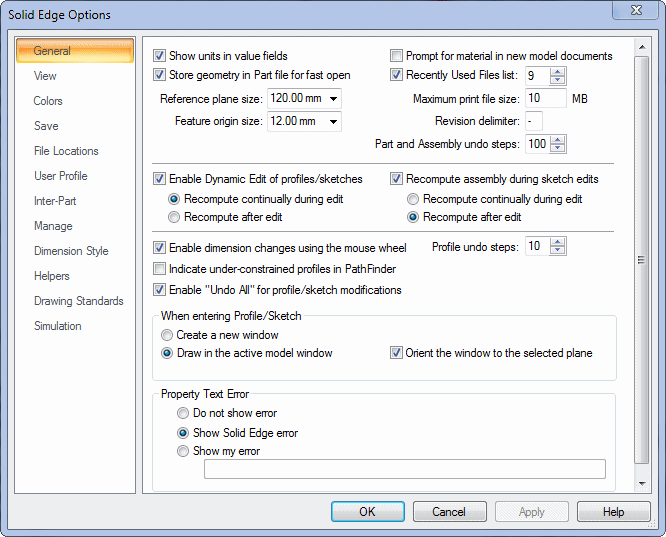Click the Show my error text field

pyautogui.click(x=404, y=469)
